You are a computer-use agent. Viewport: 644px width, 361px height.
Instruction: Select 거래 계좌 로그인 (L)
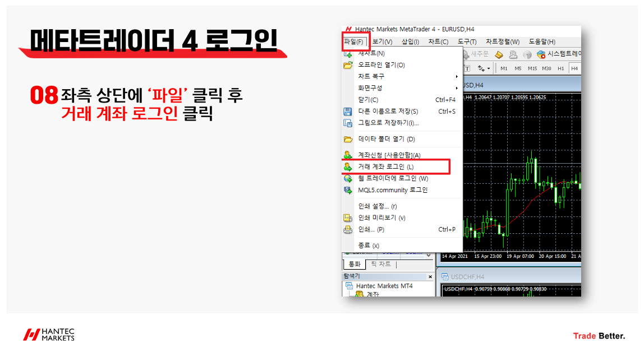click(x=403, y=166)
